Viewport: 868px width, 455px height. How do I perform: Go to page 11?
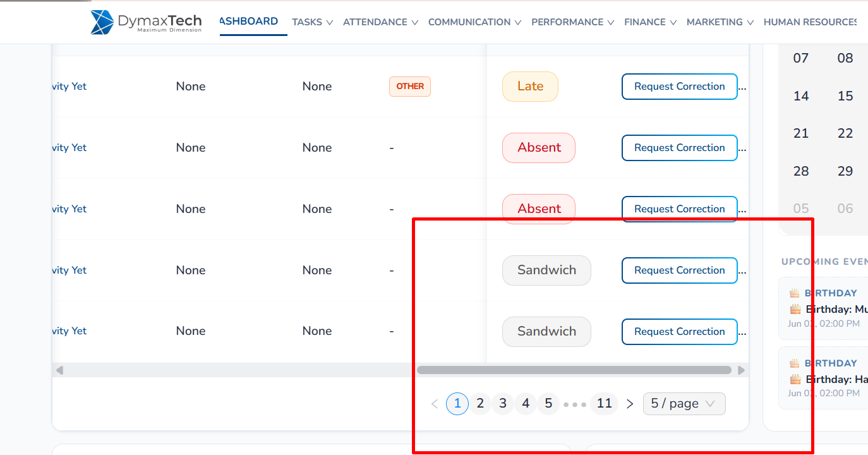coord(605,404)
